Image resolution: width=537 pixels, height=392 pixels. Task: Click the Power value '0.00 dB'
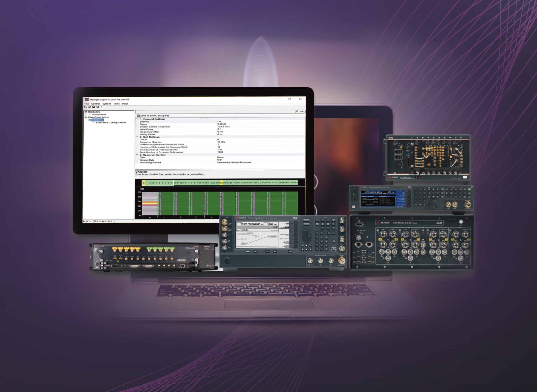(222, 124)
